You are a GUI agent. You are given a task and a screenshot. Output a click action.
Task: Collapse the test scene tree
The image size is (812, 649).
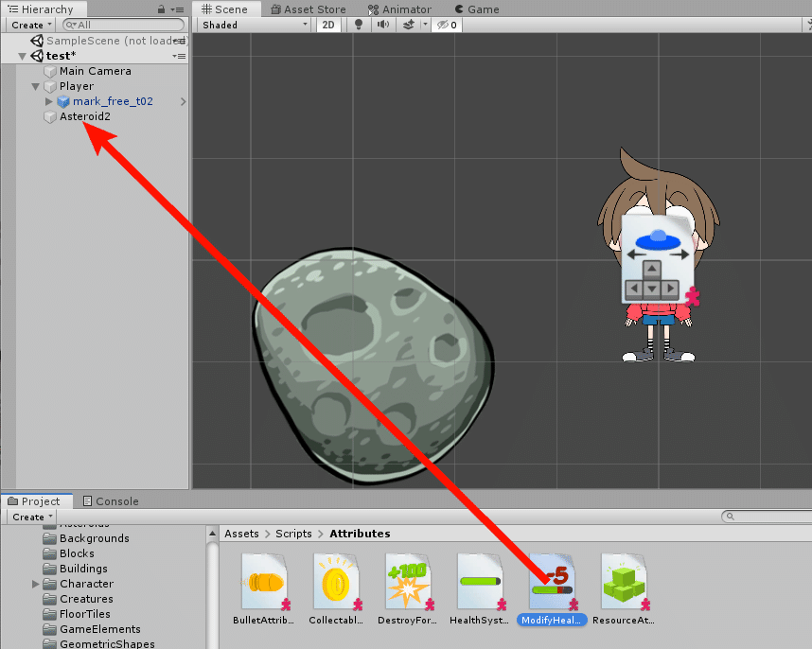point(22,57)
